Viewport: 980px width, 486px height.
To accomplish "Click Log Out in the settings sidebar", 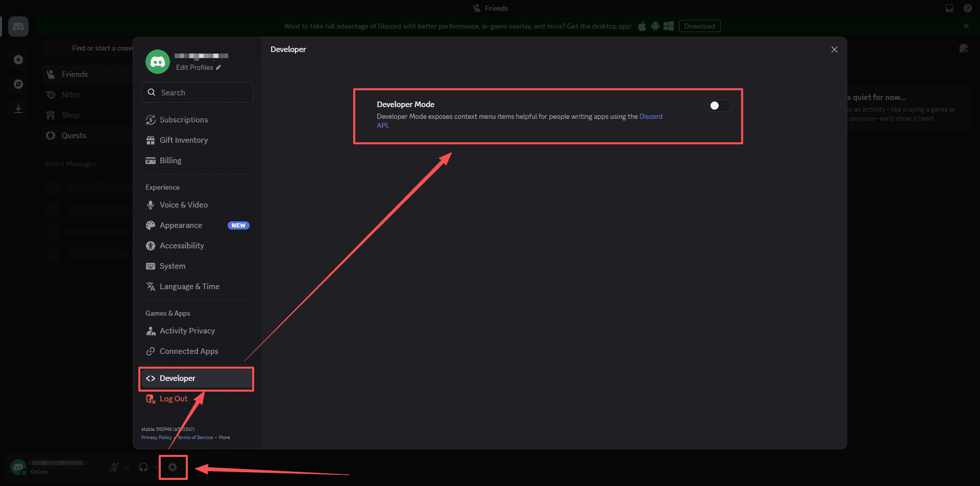I will click(x=198, y=399).
